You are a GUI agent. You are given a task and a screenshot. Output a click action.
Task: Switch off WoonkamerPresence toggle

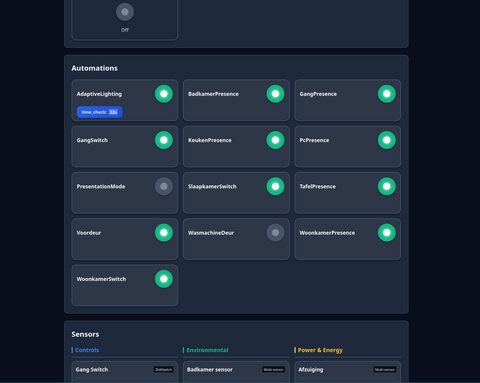(x=387, y=233)
